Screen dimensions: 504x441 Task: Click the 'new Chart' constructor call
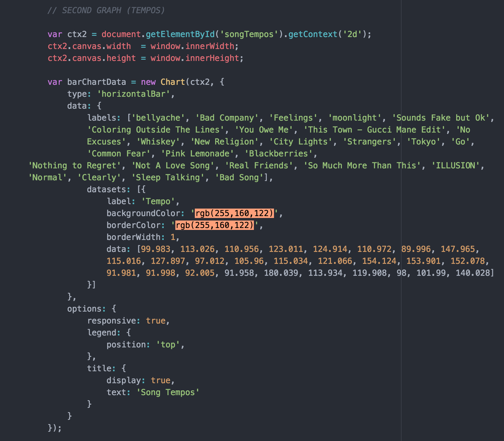pos(163,82)
